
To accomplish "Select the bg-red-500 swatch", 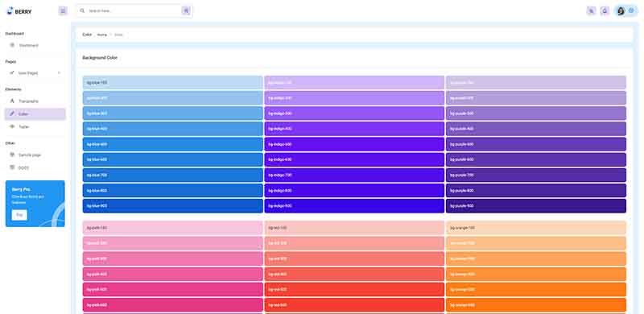I will [x=354, y=289].
